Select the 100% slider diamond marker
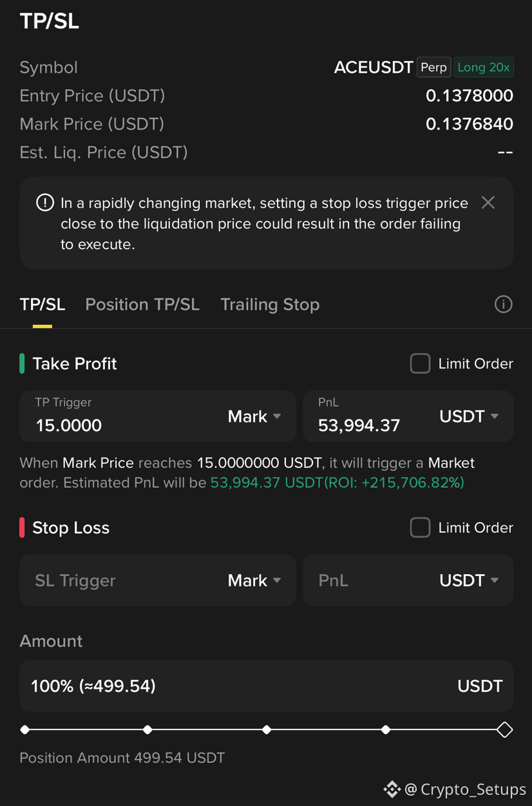 pos(504,730)
